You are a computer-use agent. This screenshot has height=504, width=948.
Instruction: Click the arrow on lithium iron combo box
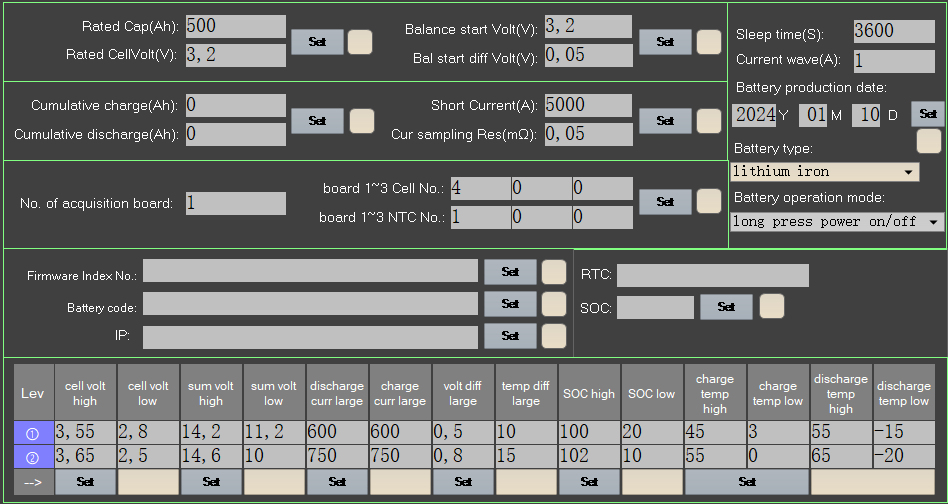point(908,172)
